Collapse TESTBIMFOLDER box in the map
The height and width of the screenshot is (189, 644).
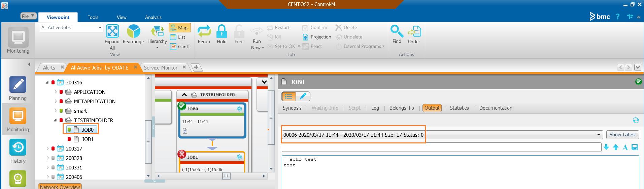pos(184,95)
